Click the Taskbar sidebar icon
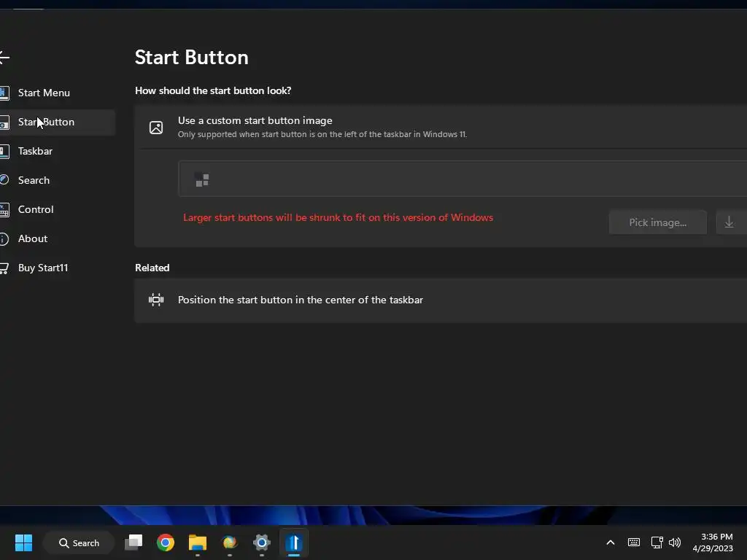Viewport: 747px width, 560px height. 4,152
